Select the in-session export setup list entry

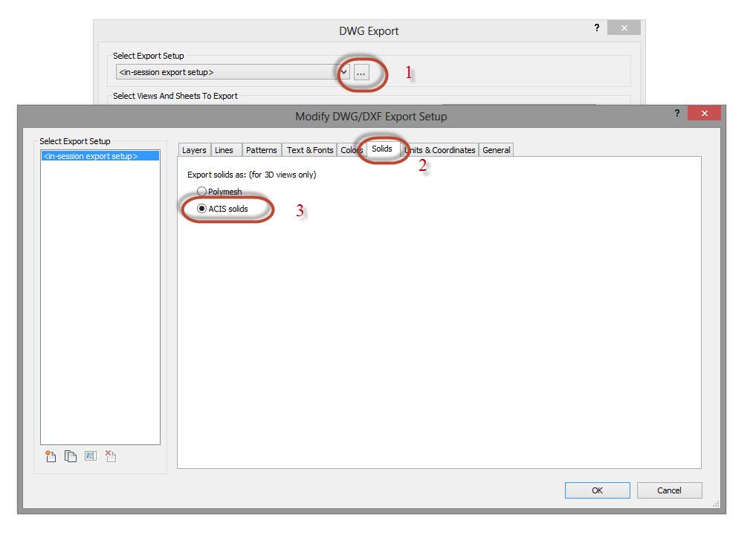100,155
